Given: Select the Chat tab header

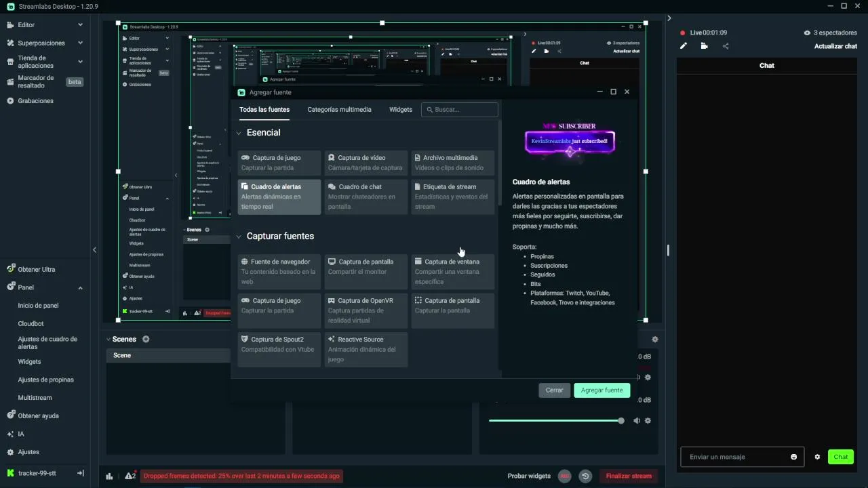Looking at the screenshot, I should tap(767, 66).
